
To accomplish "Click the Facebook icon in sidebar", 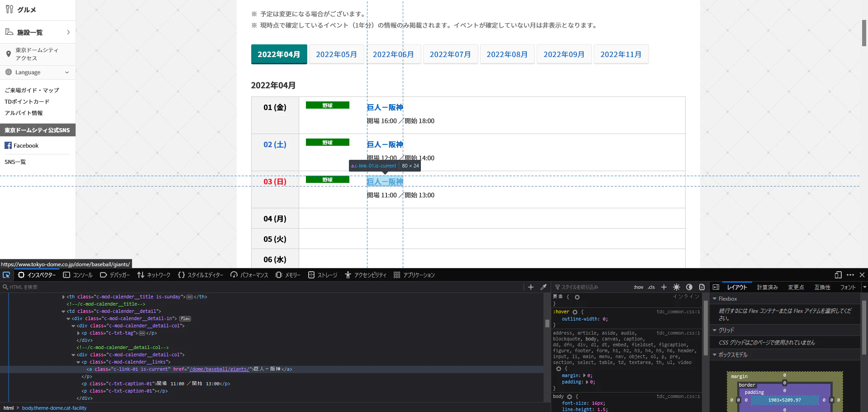I will [x=8, y=145].
